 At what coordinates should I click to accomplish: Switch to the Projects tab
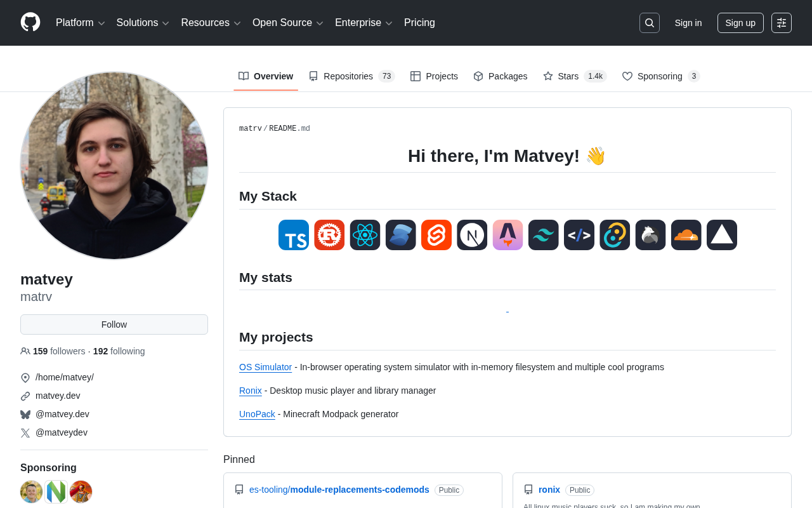click(434, 76)
